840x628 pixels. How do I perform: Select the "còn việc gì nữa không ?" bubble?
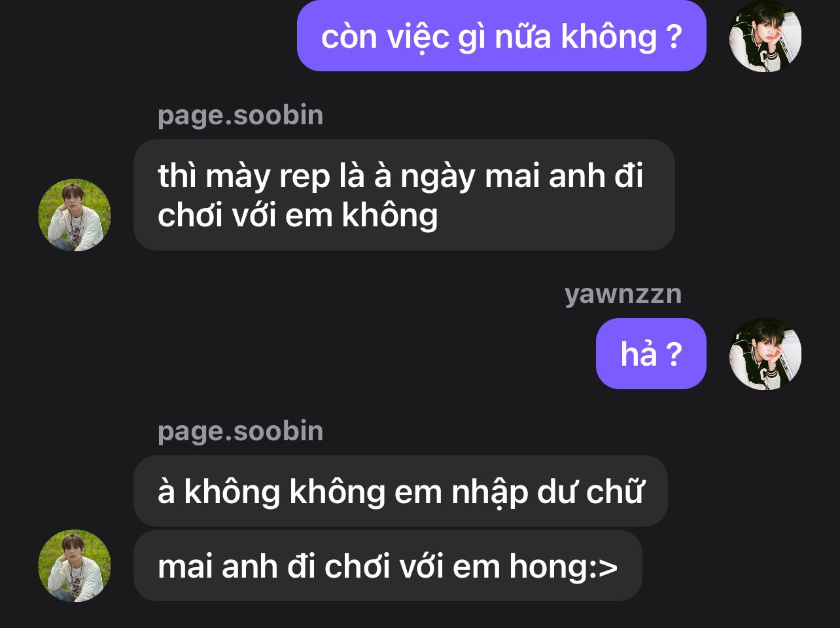click(502, 35)
